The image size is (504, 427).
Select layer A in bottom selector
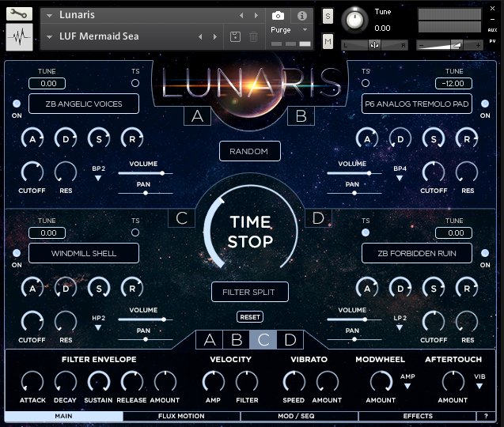point(210,339)
